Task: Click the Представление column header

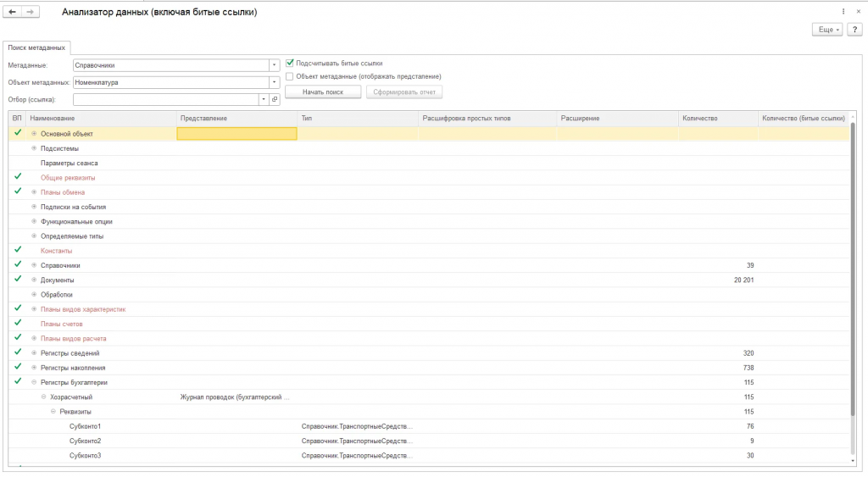Action: point(237,119)
